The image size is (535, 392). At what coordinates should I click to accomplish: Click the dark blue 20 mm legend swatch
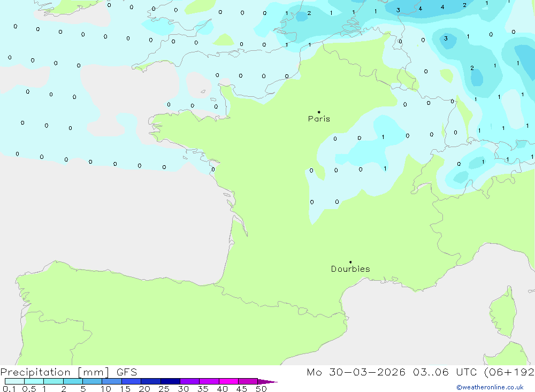tap(150, 381)
